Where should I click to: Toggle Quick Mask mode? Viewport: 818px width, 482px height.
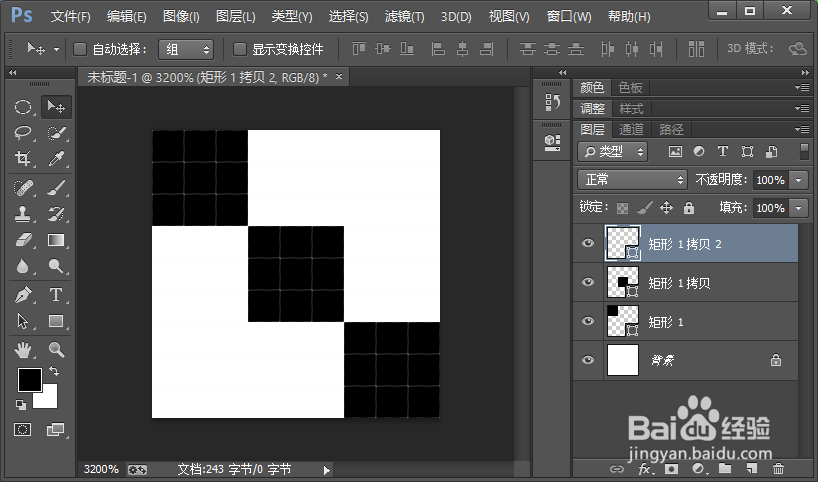pyautogui.click(x=22, y=429)
